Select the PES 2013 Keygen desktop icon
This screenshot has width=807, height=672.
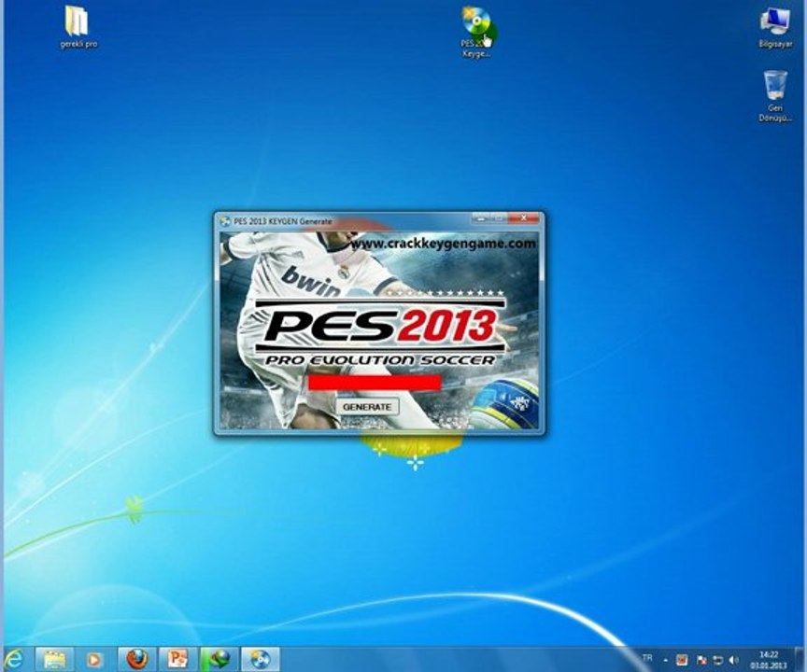(476, 32)
